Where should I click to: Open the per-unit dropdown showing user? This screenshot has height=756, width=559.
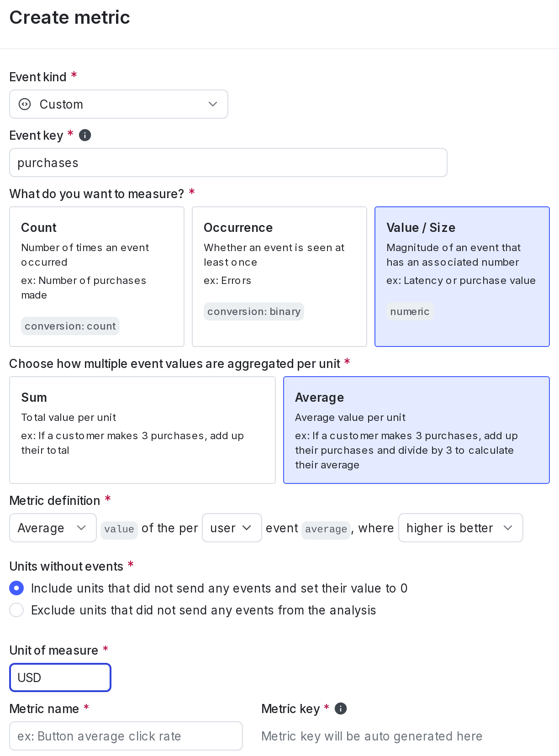[x=232, y=528]
